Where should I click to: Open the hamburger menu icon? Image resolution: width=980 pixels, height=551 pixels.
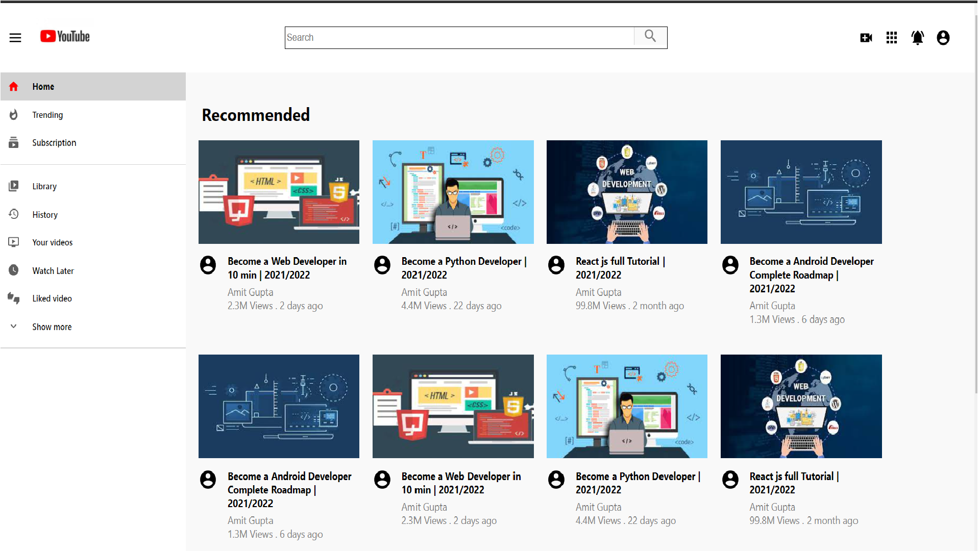15,38
